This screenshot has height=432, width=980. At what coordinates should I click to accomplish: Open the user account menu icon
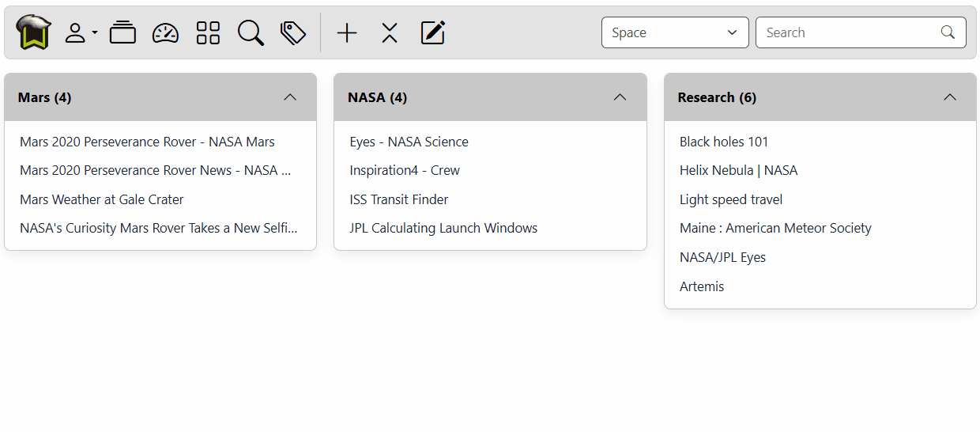[81, 32]
